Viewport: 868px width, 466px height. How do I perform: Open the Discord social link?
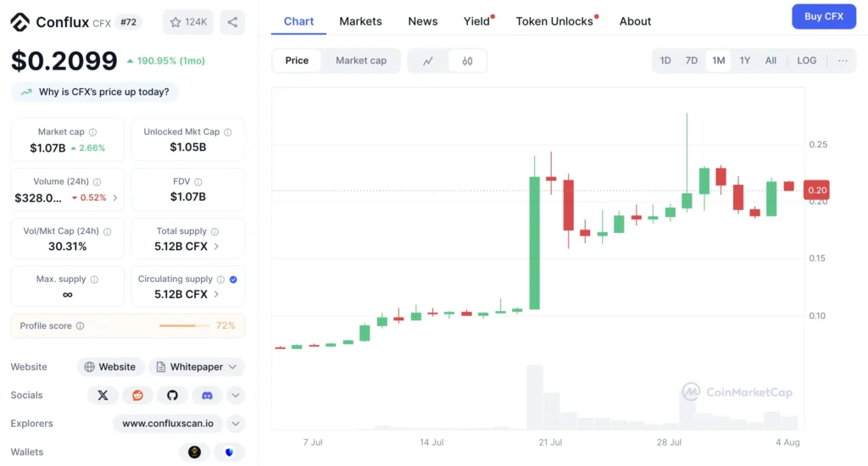tap(207, 395)
